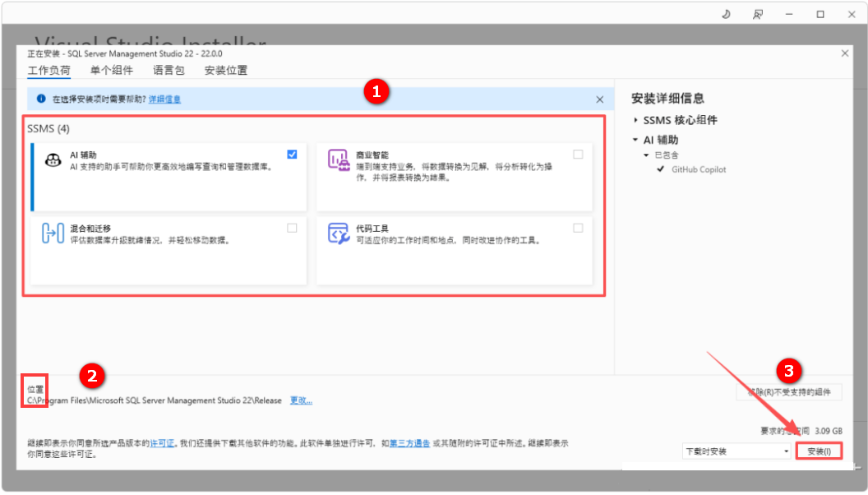Check the 混合和迁移 checkbox
The height and width of the screenshot is (495, 868).
pyautogui.click(x=292, y=228)
